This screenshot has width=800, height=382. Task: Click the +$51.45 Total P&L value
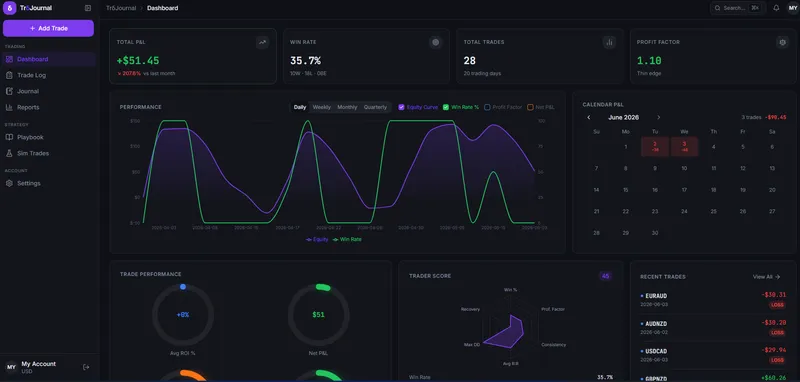coord(138,61)
